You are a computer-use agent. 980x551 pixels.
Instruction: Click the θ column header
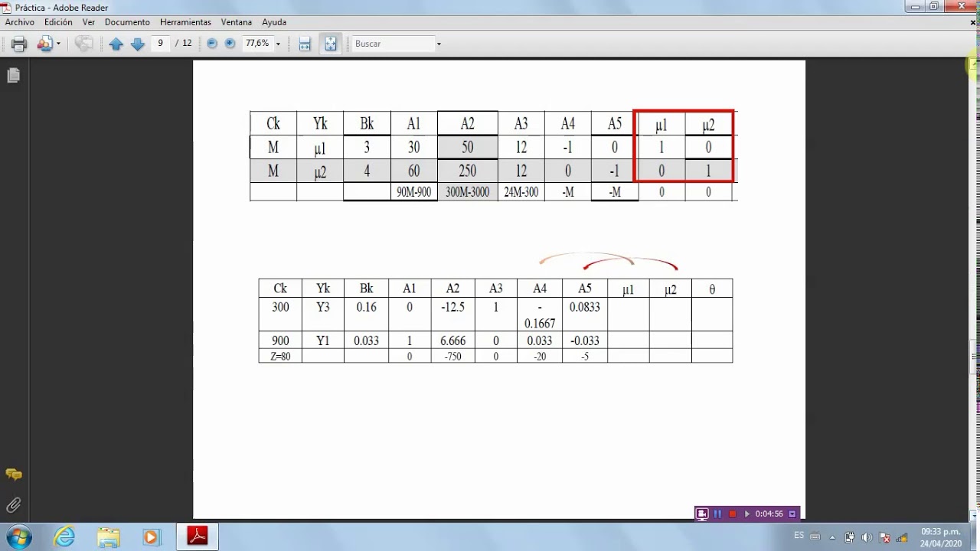click(x=712, y=289)
